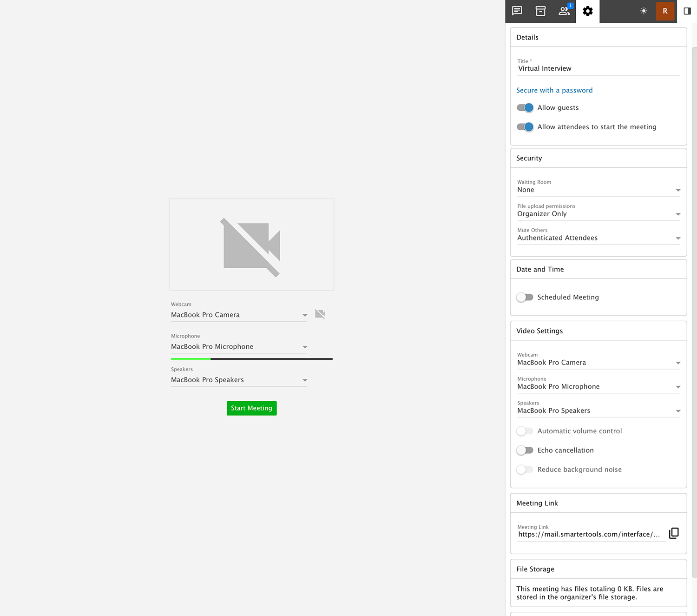Select the settings gear tab

588,11
